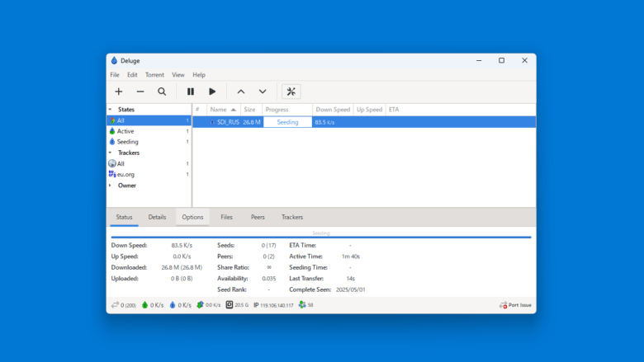Image resolution: width=644 pixels, height=362 pixels.
Task: Collapse the Trackers filter section
Action: pyautogui.click(x=110, y=153)
